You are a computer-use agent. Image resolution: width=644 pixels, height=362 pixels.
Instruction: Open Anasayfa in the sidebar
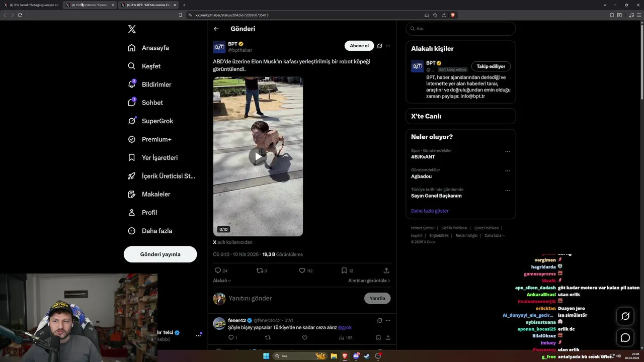coord(148,48)
